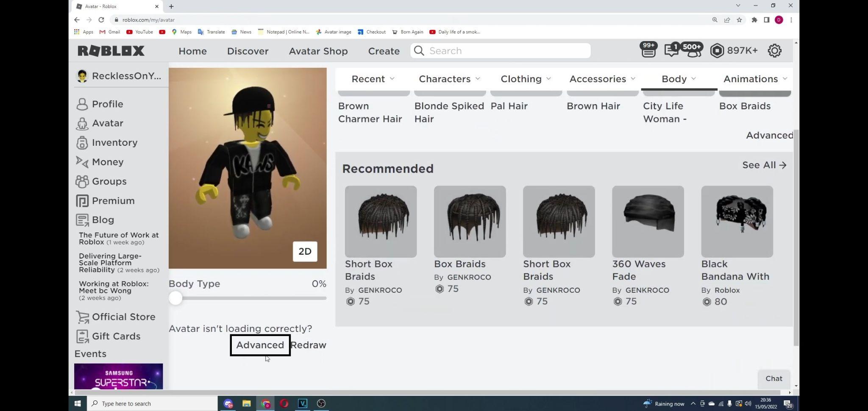Open the Samsung Superstar event banner
Screen dimensions: 868x411
tap(118, 376)
